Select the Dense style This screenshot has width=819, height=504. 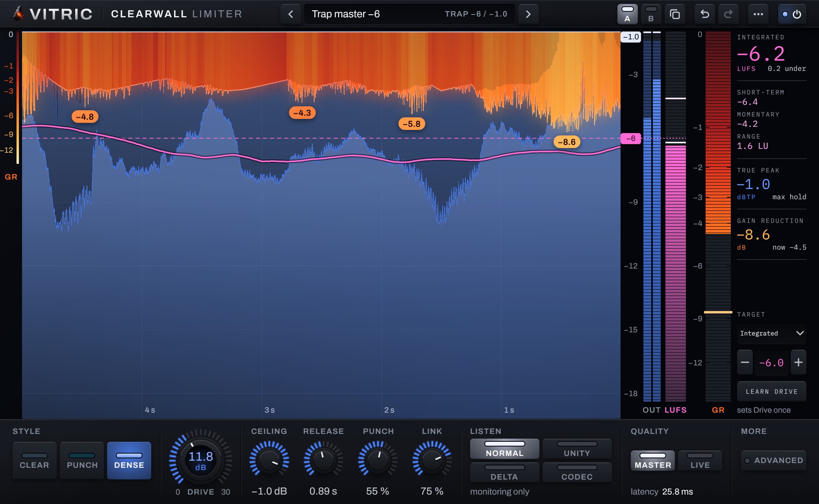129,460
